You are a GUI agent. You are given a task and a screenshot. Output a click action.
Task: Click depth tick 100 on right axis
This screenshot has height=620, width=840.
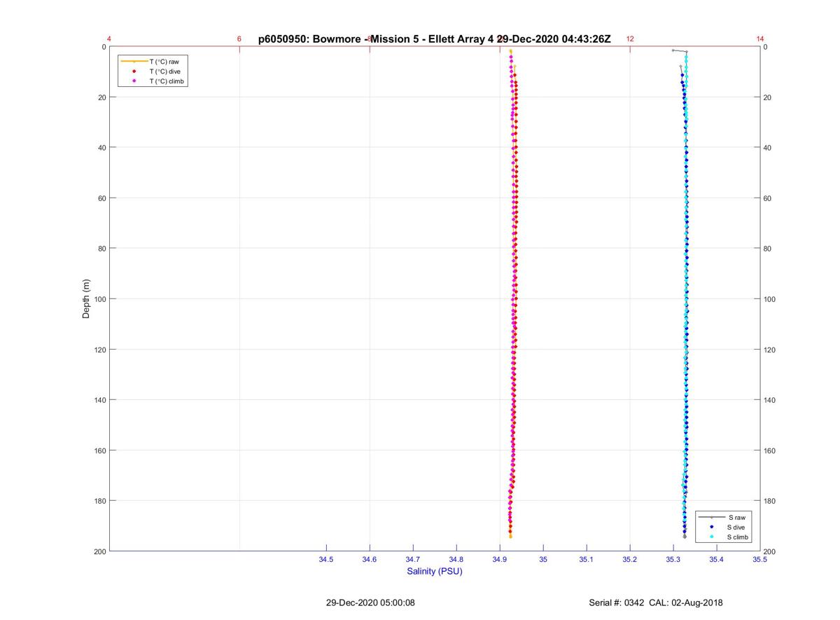click(770, 299)
